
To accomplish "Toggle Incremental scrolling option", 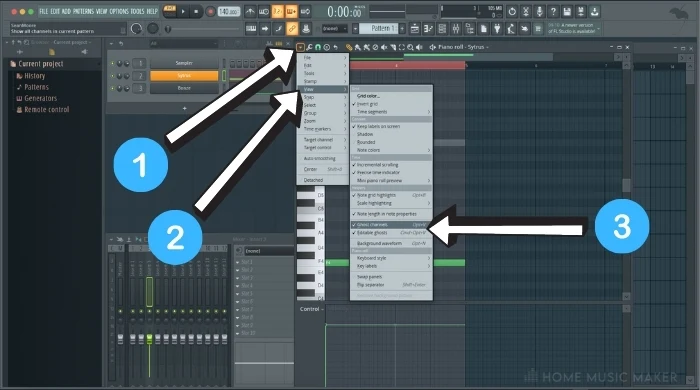I will coord(391,165).
